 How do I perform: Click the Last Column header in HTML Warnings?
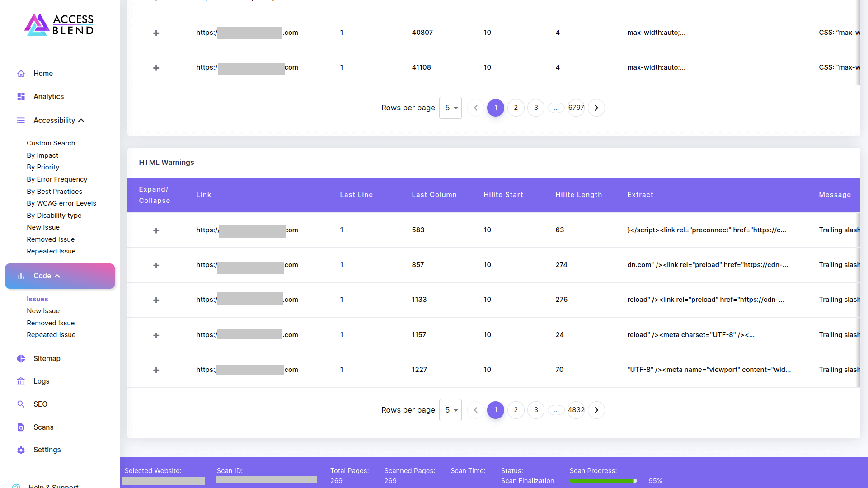click(x=434, y=195)
